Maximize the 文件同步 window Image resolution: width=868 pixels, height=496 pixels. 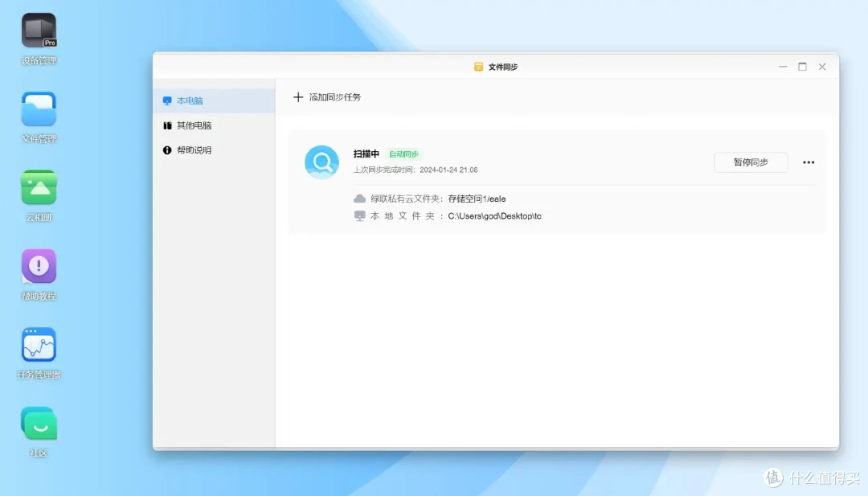[802, 67]
